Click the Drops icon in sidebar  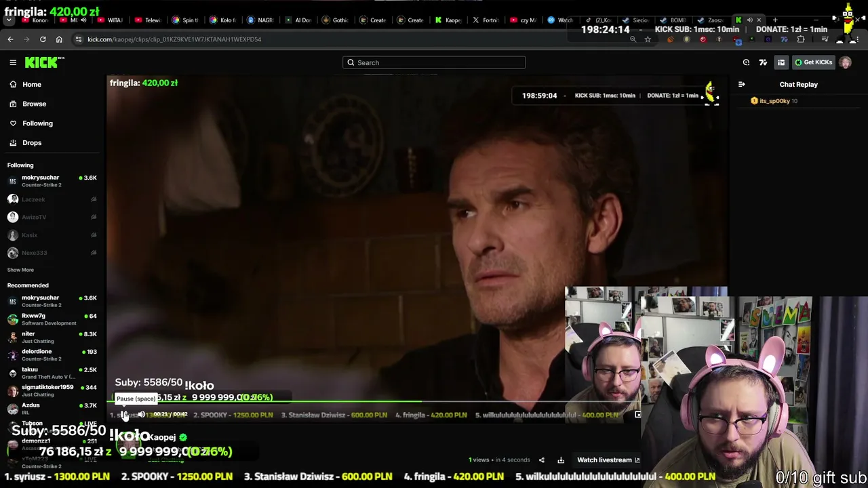point(13,143)
